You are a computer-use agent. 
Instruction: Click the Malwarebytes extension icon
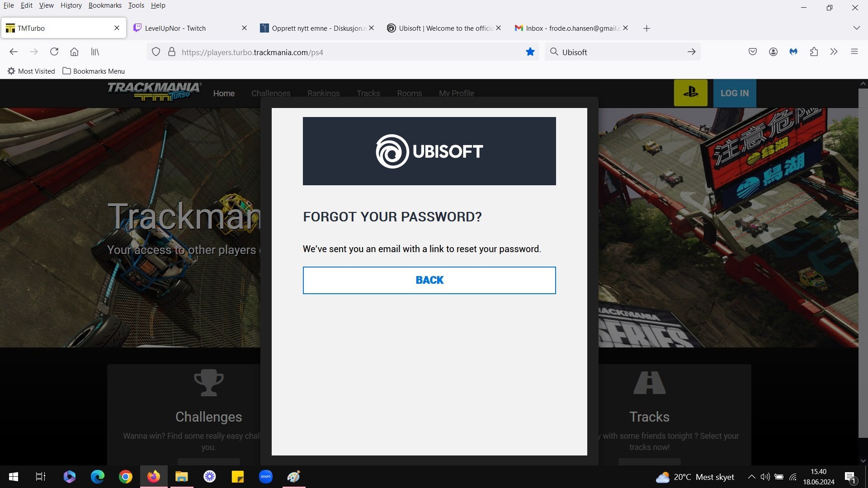[793, 52]
